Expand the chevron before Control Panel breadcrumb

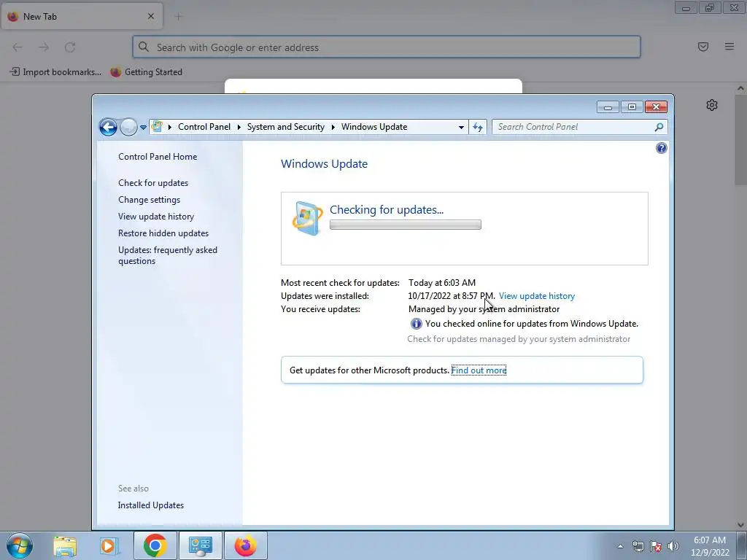click(169, 127)
